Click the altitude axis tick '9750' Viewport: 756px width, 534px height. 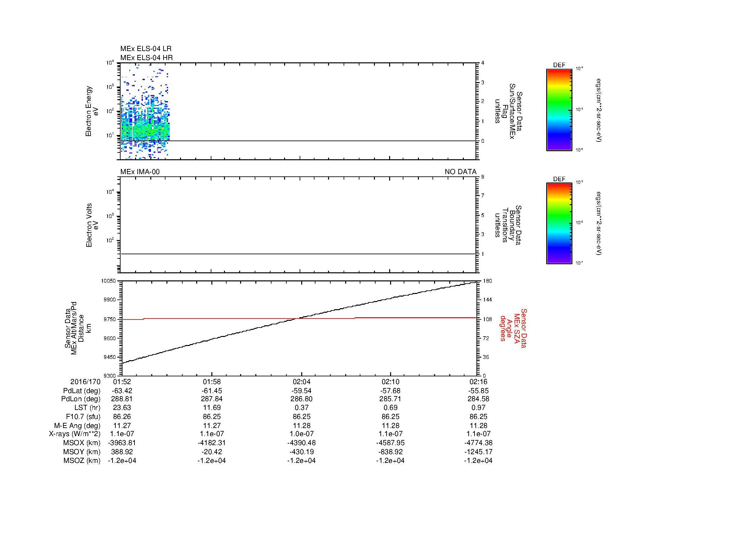pos(110,319)
